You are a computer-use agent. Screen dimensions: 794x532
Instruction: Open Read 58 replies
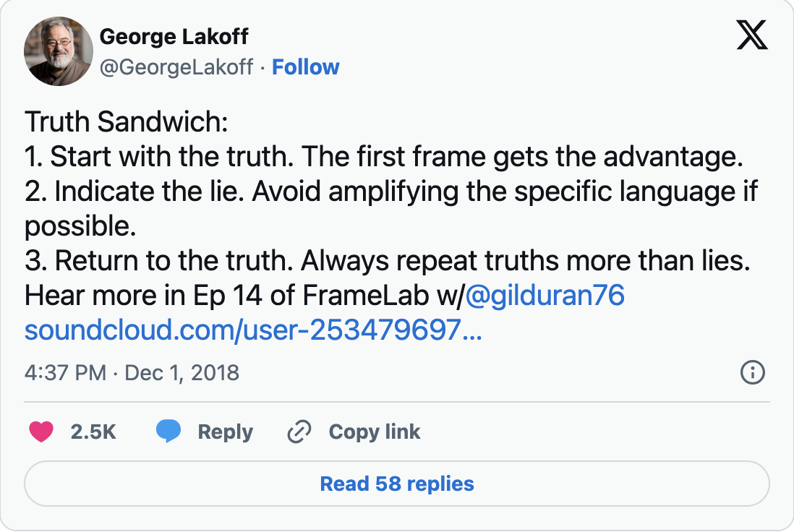(396, 484)
